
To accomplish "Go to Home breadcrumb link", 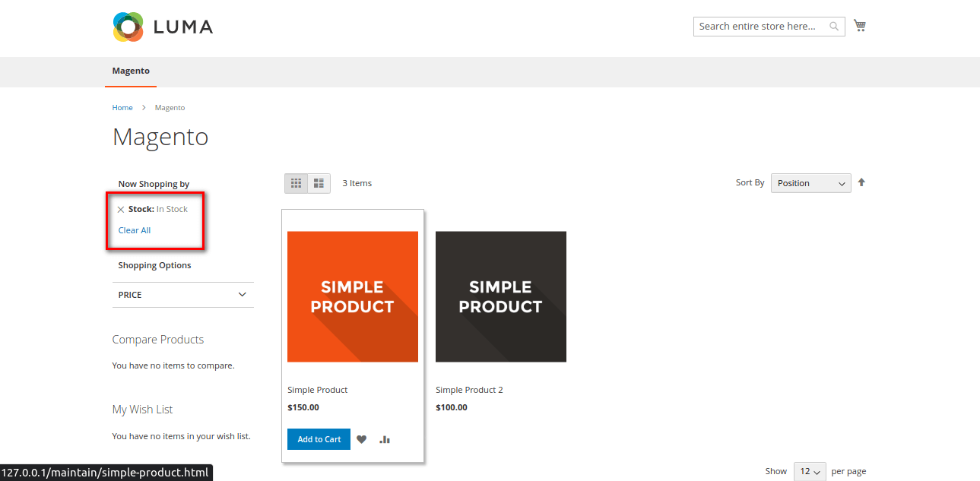I will pos(122,108).
